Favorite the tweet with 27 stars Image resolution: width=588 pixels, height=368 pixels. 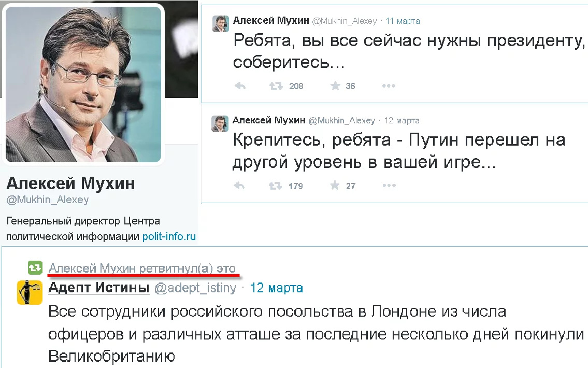[x=335, y=186]
